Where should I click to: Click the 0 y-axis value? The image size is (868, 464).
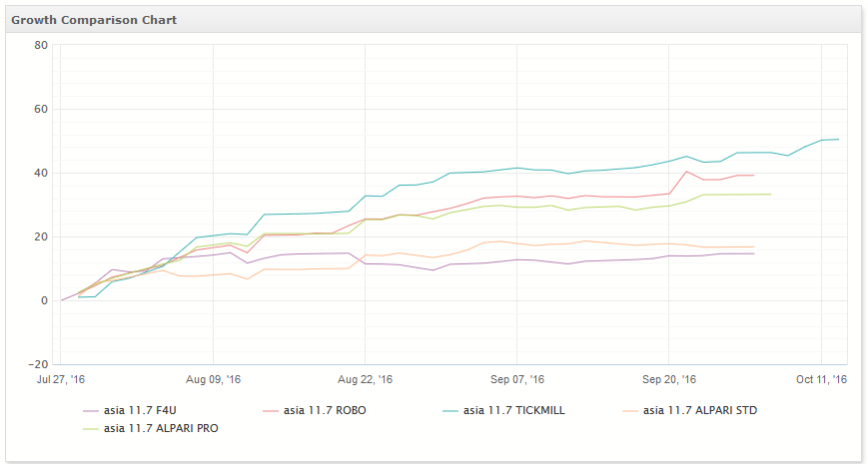[x=44, y=301]
